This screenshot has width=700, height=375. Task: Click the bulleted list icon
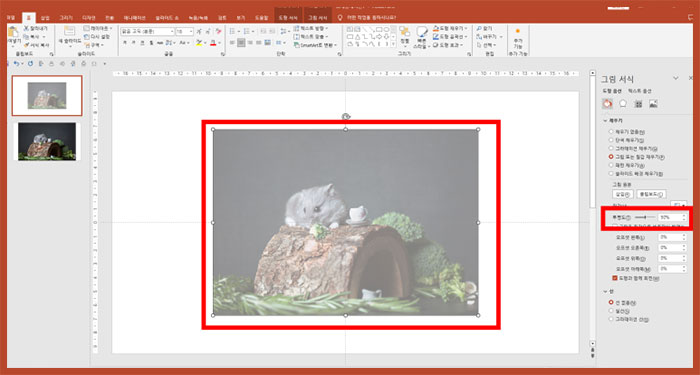[233, 31]
